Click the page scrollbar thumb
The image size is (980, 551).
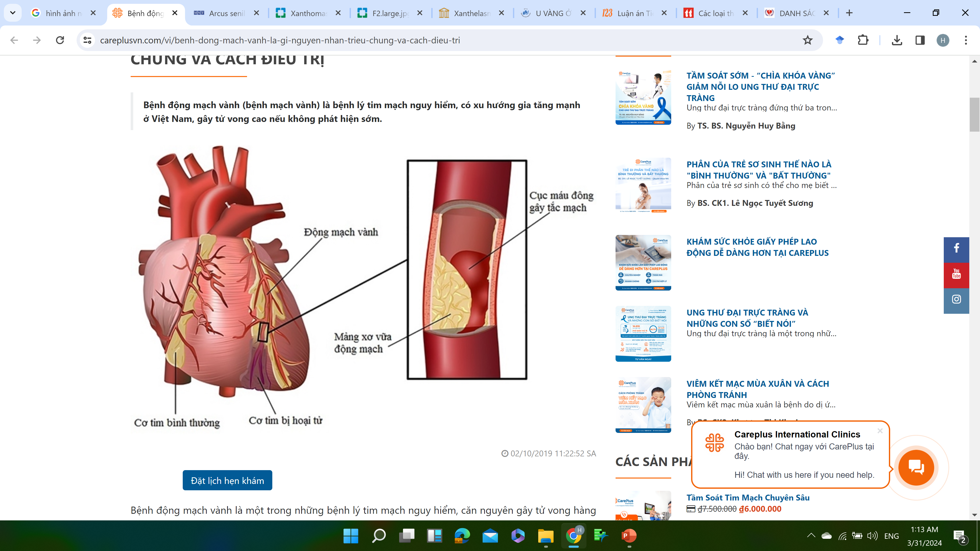pyautogui.click(x=974, y=115)
